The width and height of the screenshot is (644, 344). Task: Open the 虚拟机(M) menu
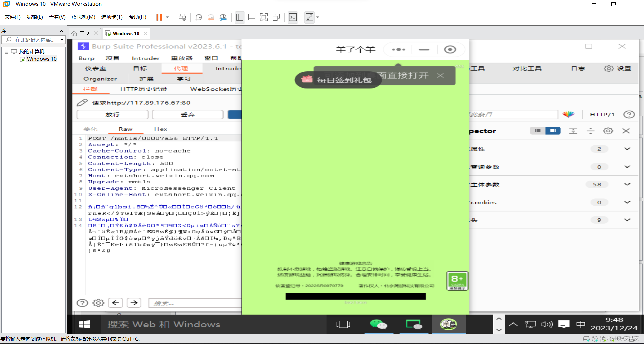pos(84,17)
